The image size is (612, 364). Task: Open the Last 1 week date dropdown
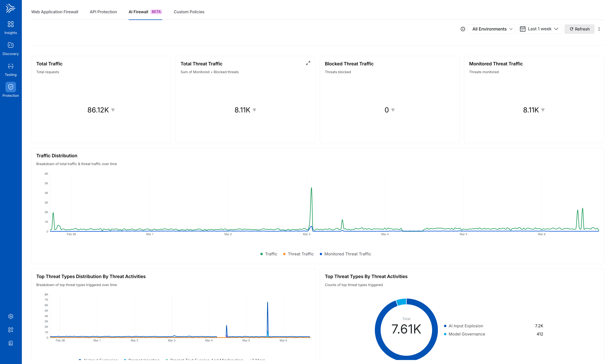coord(540,29)
